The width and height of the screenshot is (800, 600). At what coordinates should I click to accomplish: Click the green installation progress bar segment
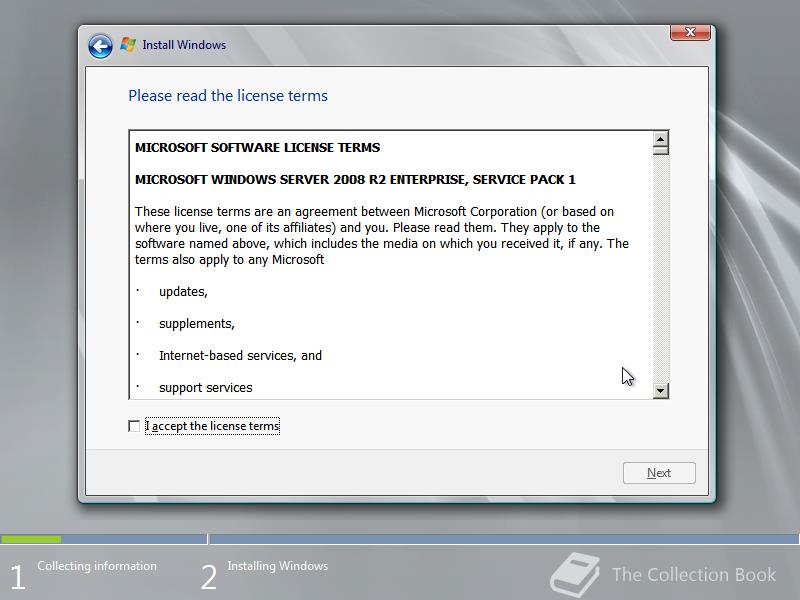coord(31,539)
